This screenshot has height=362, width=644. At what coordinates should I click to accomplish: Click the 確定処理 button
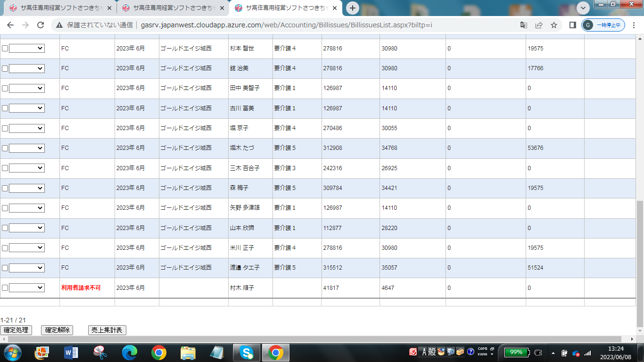pyautogui.click(x=16, y=330)
